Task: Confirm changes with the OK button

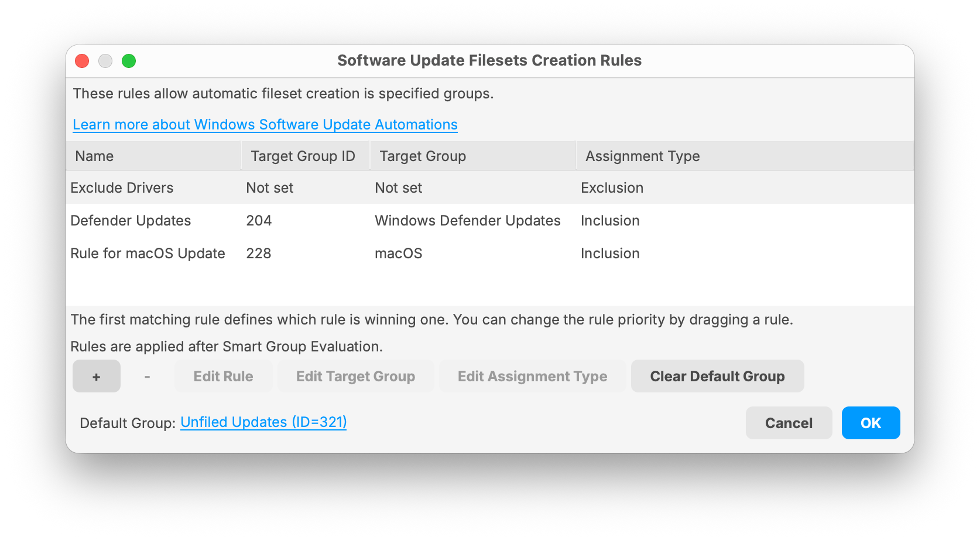Action: click(x=871, y=423)
